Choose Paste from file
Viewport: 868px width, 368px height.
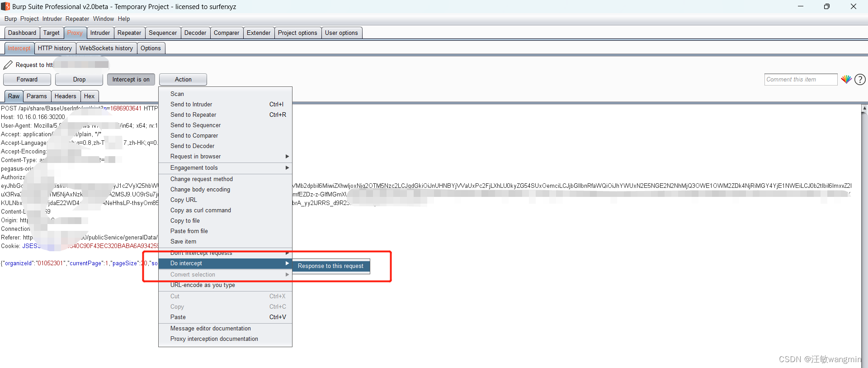tap(225, 231)
